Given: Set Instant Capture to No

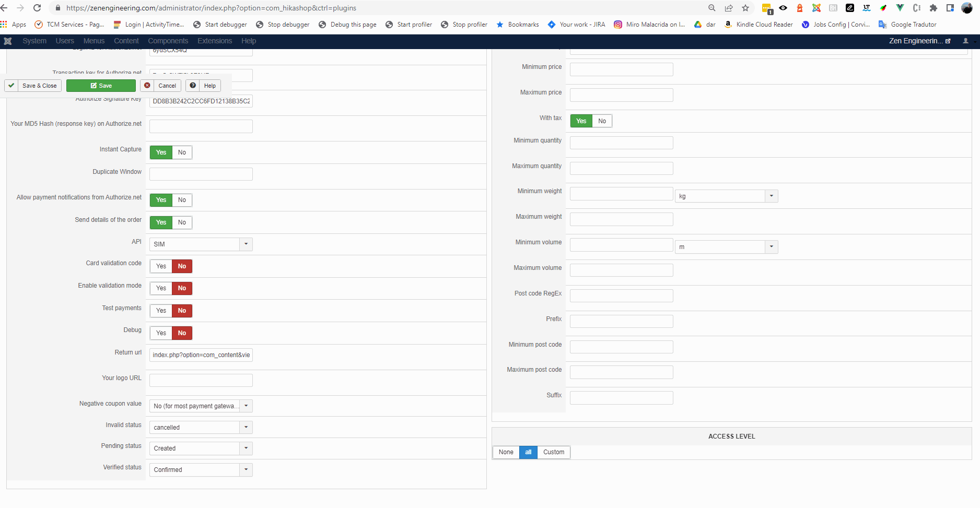Looking at the screenshot, I should click(x=182, y=152).
